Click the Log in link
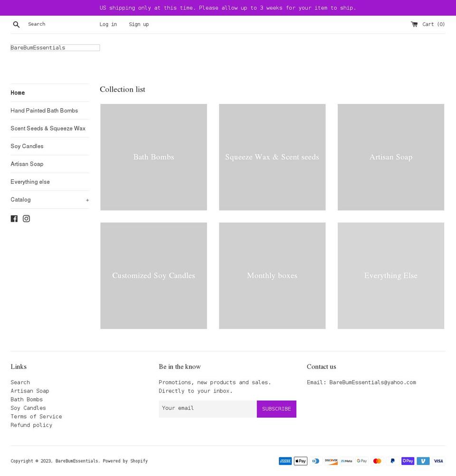The height and width of the screenshot is (476, 456). tap(108, 24)
